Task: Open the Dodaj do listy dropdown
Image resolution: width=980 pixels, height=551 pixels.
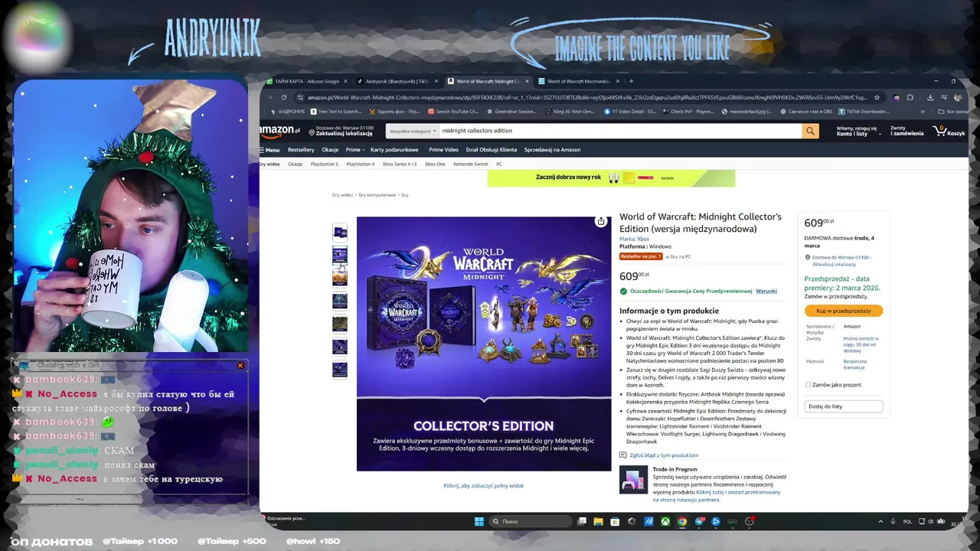Action: (x=844, y=406)
